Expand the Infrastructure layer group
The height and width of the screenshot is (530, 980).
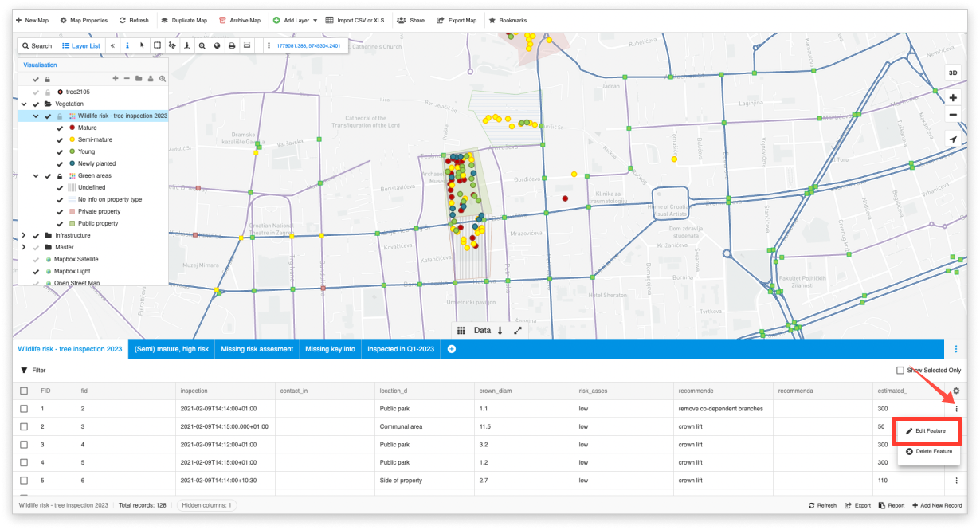[x=23, y=234]
